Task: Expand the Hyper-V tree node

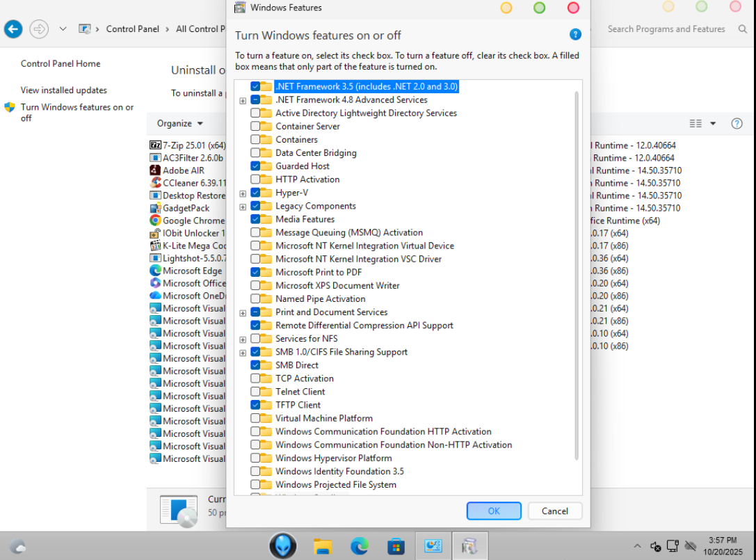Action: [x=243, y=193]
